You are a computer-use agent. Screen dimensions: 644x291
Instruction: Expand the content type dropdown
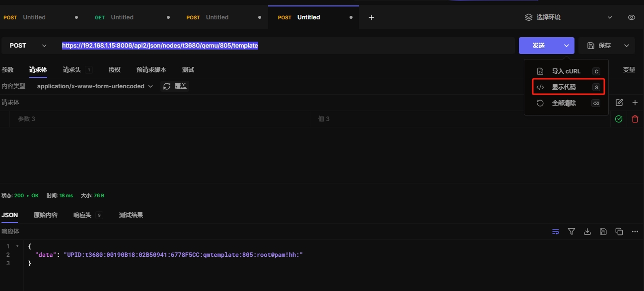pos(95,86)
